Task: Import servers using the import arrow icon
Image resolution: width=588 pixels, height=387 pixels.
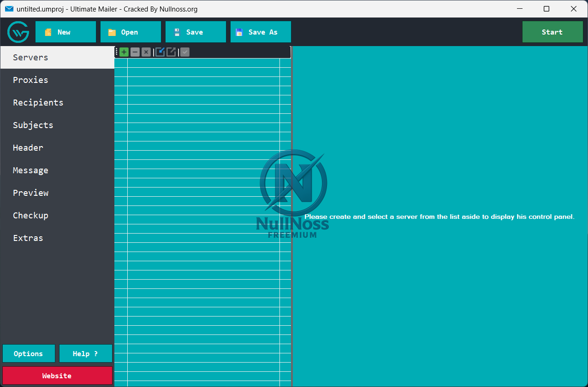Action: (160, 52)
